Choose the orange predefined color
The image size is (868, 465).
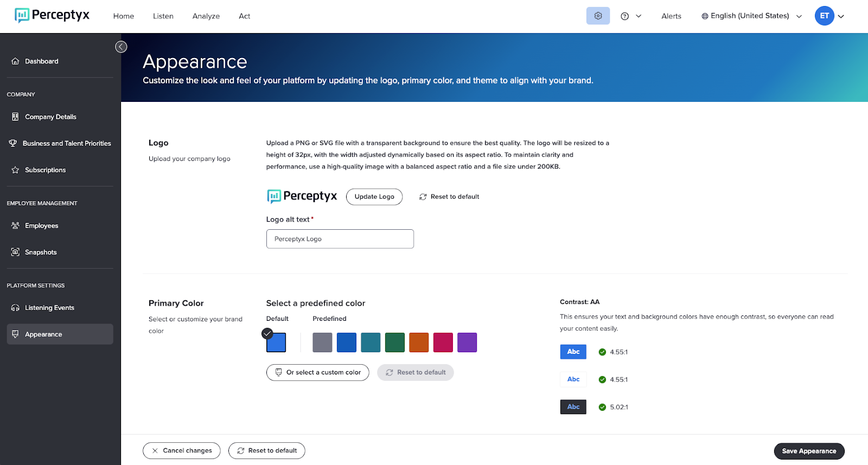419,343
